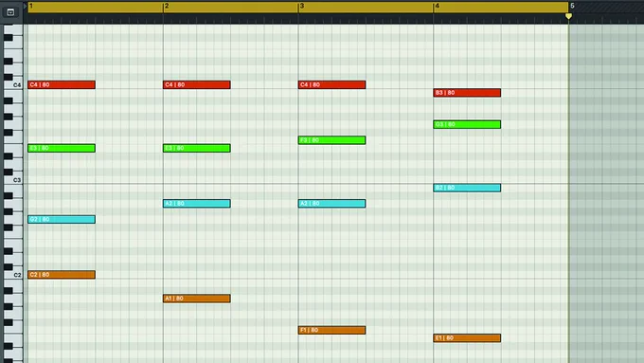Image resolution: width=644 pixels, height=363 pixels.
Task: Click the yellow loop end marker
Action: pos(568,16)
